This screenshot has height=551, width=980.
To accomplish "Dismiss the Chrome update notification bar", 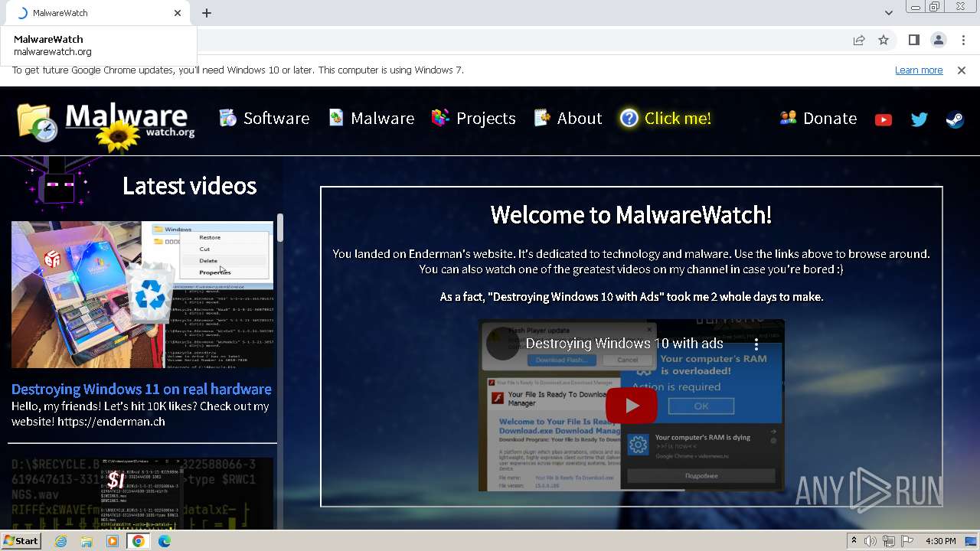I will pyautogui.click(x=962, y=70).
